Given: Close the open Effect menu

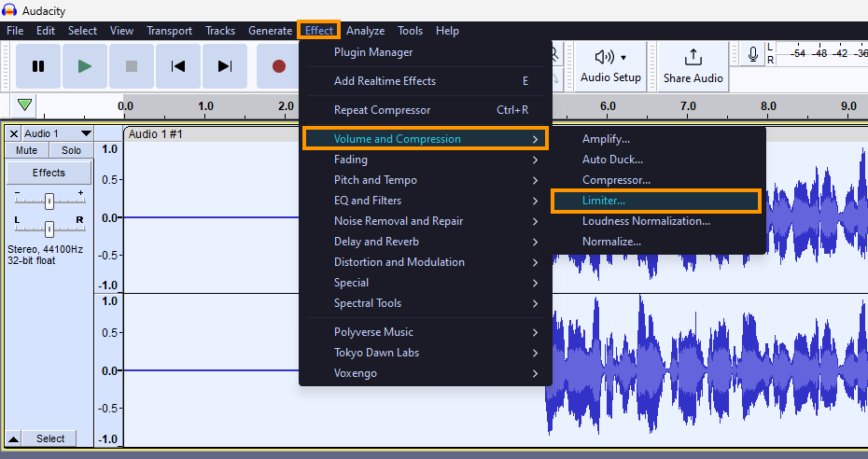Looking at the screenshot, I should pyautogui.click(x=319, y=31).
